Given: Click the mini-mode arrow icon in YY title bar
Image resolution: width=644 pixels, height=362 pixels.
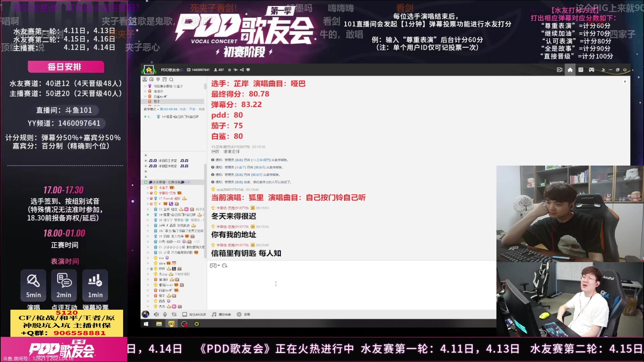Looking at the screenshot, I should (x=603, y=70).
